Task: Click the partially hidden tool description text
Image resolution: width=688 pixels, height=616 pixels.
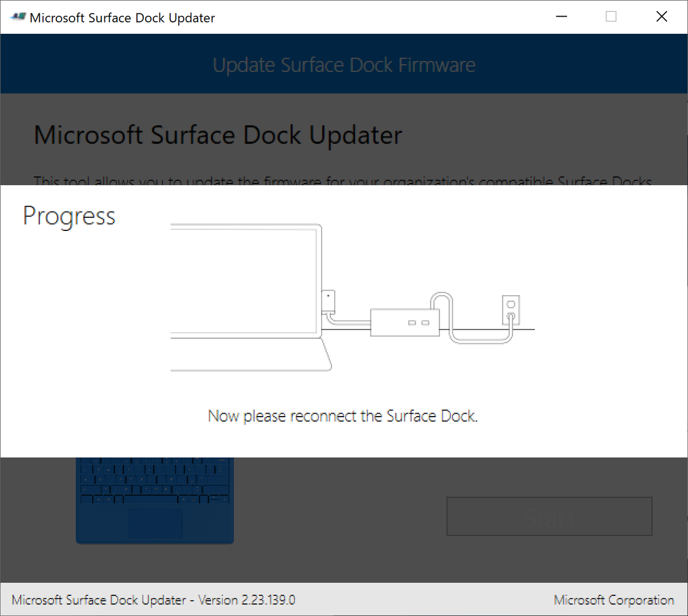Action: click(x=343, y=180)
